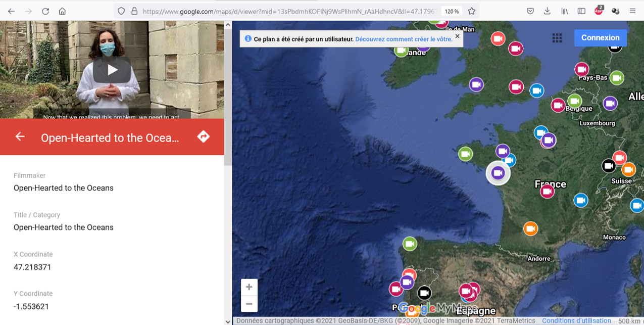Viewport: 644px width, 325px height.
Task: Open the 'Conditions d'utilisation' link
Action: 576,321
